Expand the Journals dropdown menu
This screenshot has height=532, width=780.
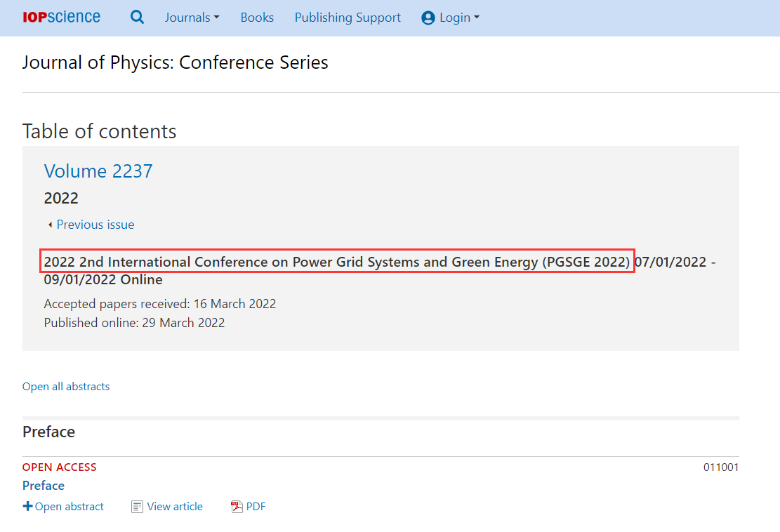(192, 18)
